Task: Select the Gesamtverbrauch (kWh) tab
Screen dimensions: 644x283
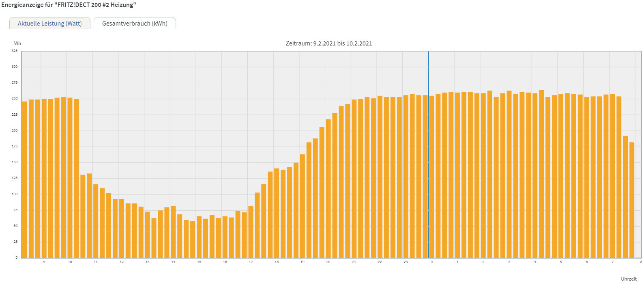Action: click(x=135, y=24)
